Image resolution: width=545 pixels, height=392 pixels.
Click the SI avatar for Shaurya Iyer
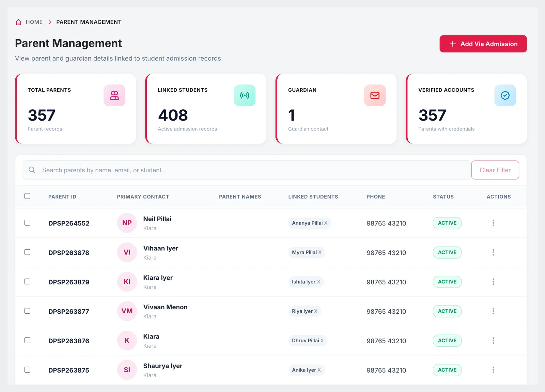(x=127, y=370)
